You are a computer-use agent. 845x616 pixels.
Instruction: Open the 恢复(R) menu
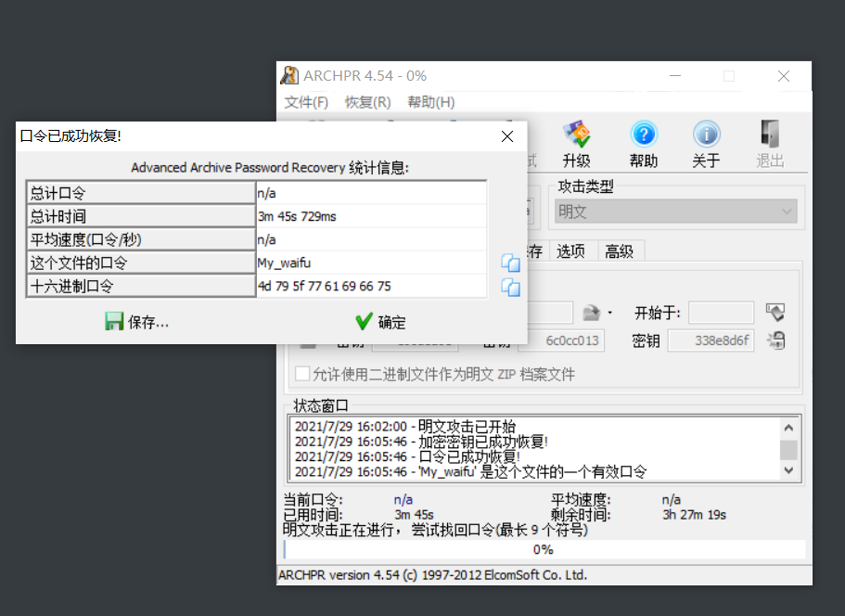(x=367, y=102)
